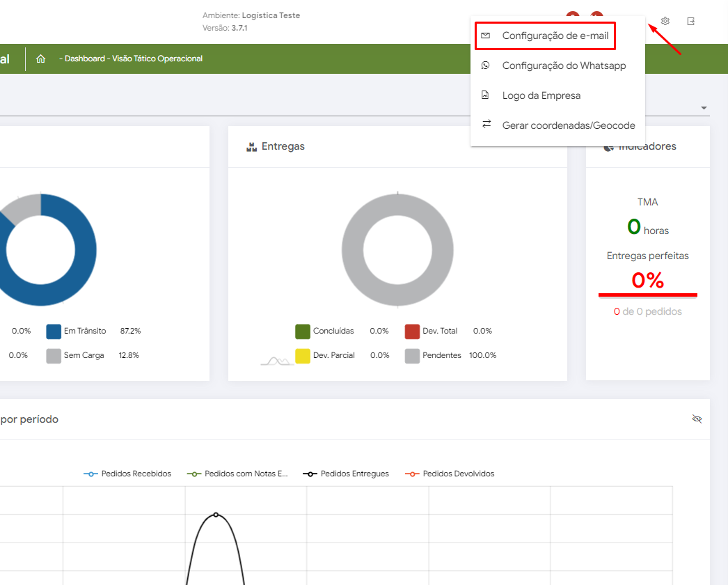Click the image file icon beside Logo da Empresa
Image resolution: width=728 pixels, height=585 pixels.
(486, 95)
